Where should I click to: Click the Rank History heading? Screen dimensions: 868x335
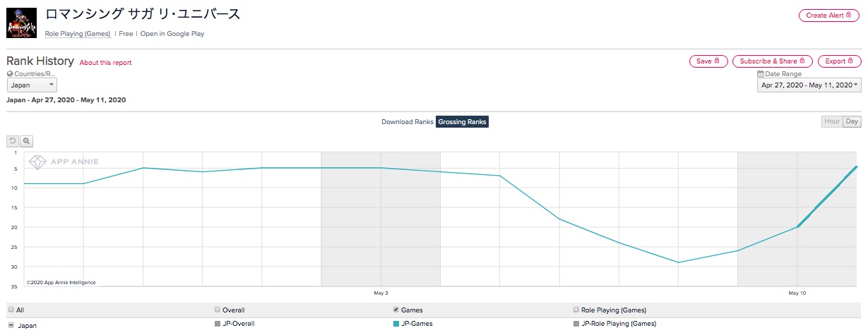tap(40, 61)
